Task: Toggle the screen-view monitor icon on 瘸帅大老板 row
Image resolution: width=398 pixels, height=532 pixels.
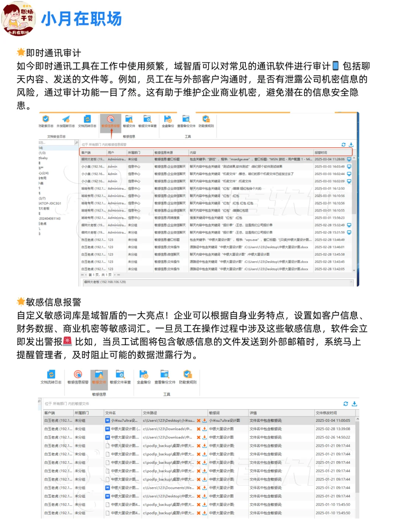Action: coord(349,160)
